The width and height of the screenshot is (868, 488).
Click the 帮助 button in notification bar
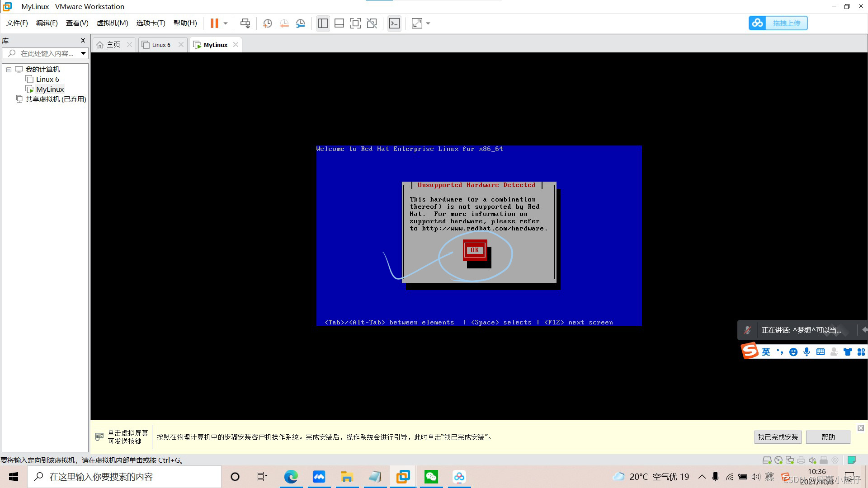point(828,437)
